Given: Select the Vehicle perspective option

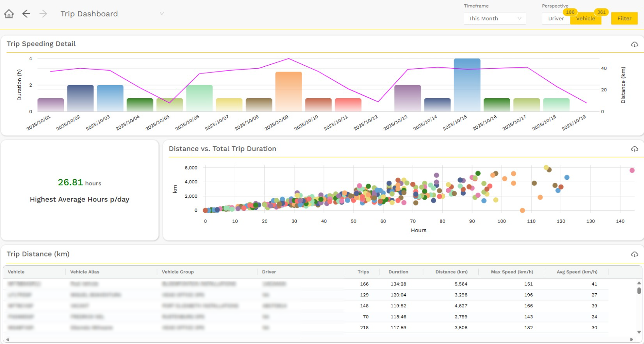Looking at the screenshot, I should pos(586,18).
